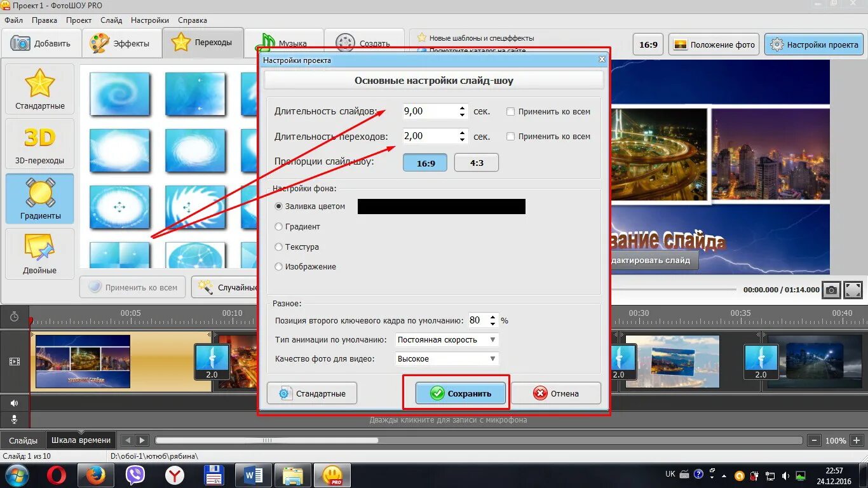This screenshot has width=868, height=488.
Task: Open the Тип анимации по умолчанию dropdown
Action: (x=492, y=339)
